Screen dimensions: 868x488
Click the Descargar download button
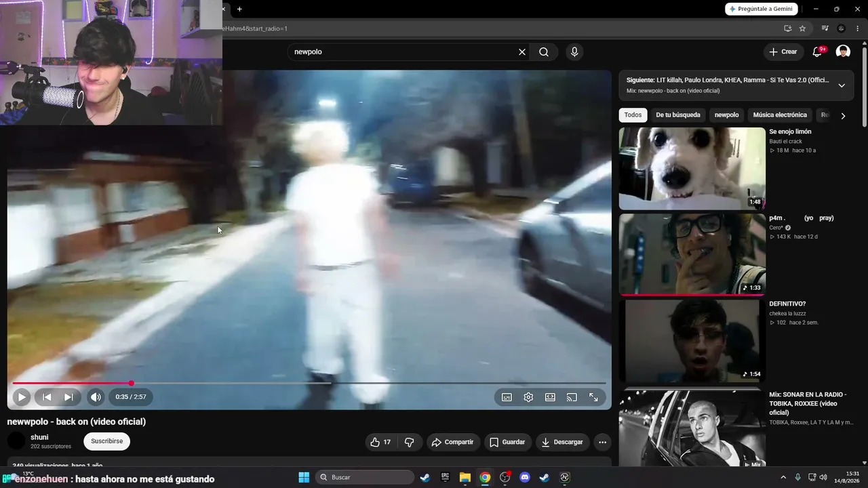[562, 442]
